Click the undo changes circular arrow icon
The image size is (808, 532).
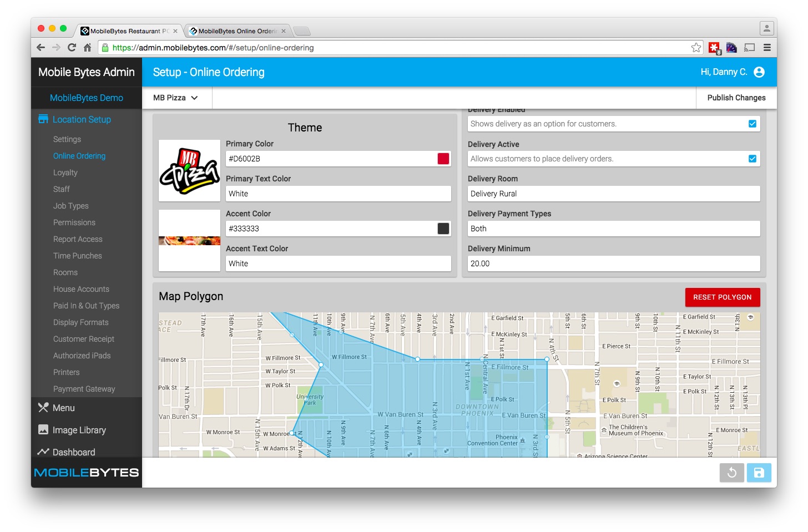coord(732,473)
